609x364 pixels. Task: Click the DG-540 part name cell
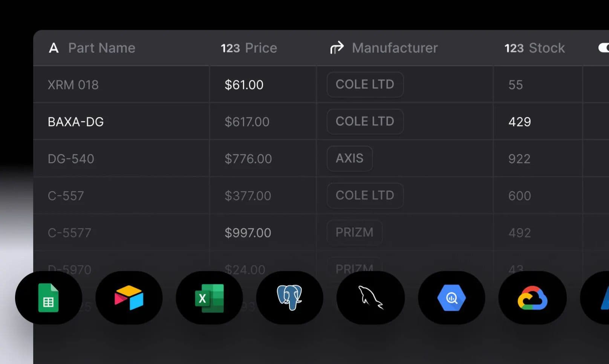(121, 159)
